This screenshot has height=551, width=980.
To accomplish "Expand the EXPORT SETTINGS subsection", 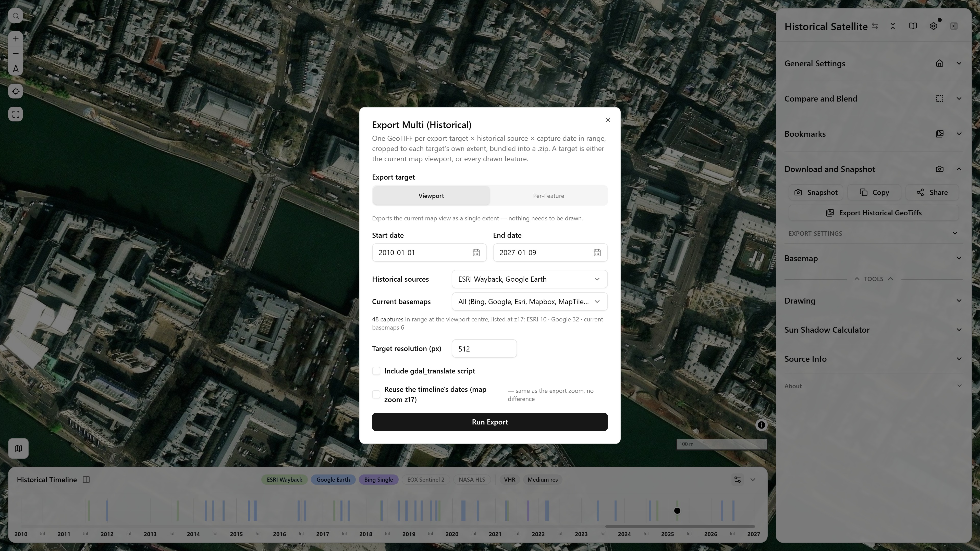I will coord(874,233).
